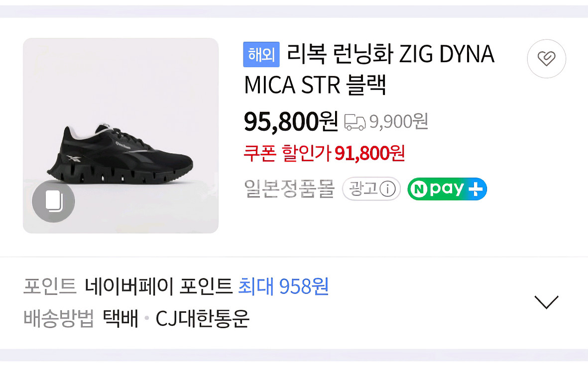Open the 일본정품몰 store link
Image resolution: width=588 pixels, height=373 pixels.
[289, 189]
